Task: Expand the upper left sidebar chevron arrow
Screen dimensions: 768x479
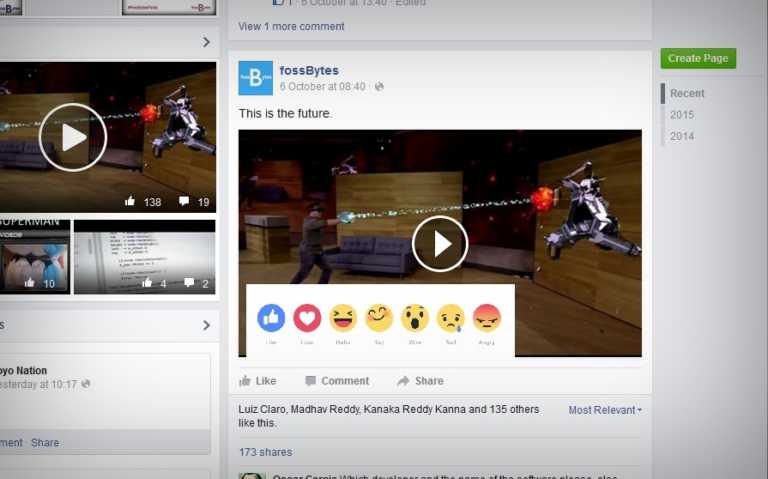Action: click(x=206, y=42)
